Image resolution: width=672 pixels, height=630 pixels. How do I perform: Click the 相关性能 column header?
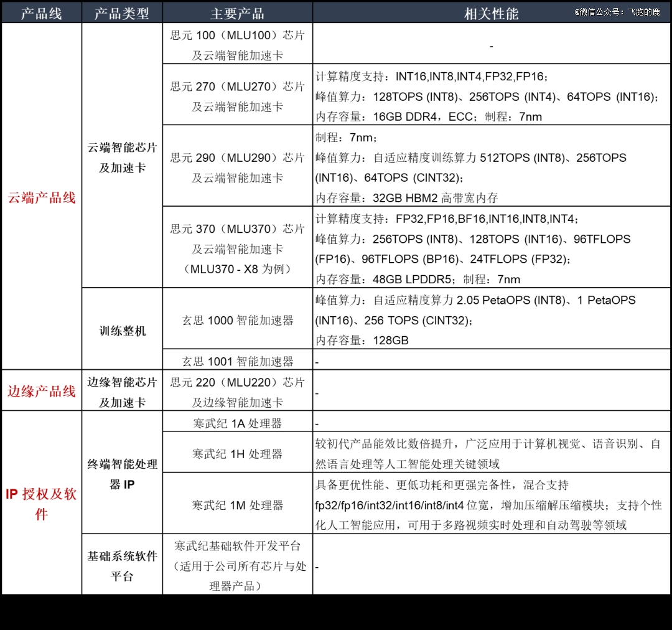492,13
